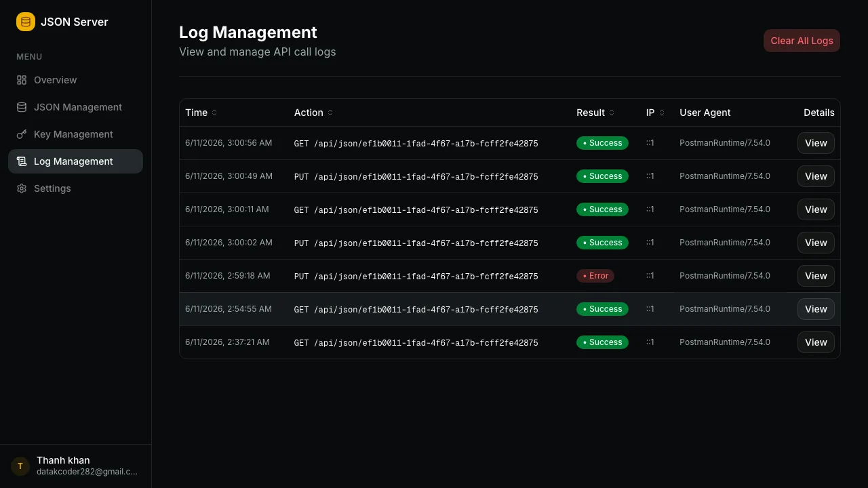This screenshot has height=488, width=868.
Task: Select Log Management menu item
Action: point(75,161)
